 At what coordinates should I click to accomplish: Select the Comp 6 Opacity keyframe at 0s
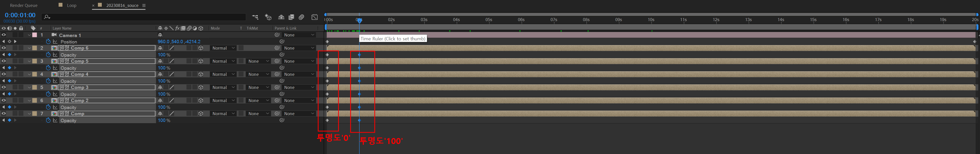tap(327, 55)
